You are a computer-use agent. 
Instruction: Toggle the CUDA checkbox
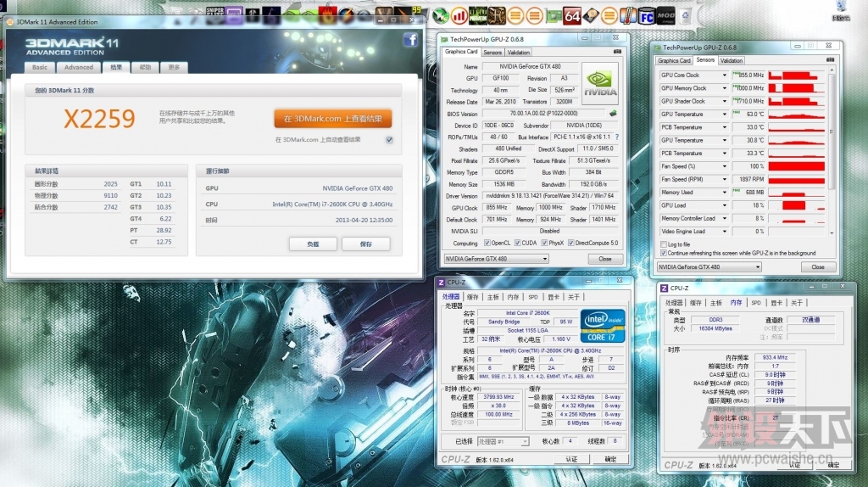coord(518,243)
